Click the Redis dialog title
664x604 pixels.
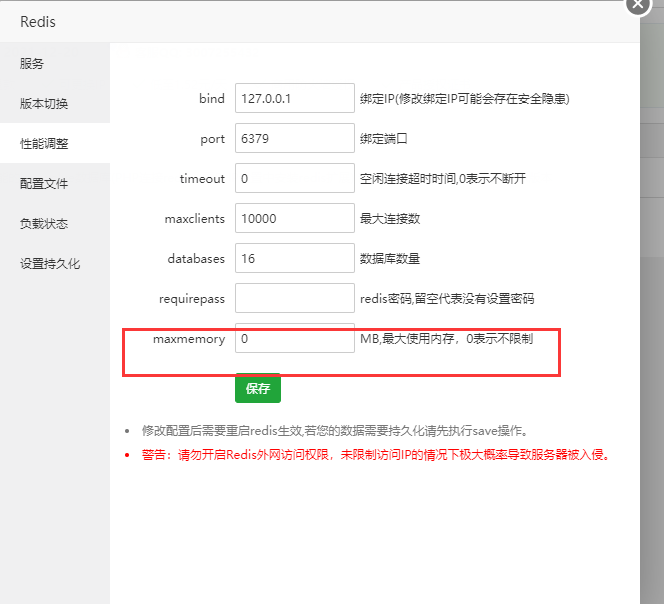pos(38,22)
